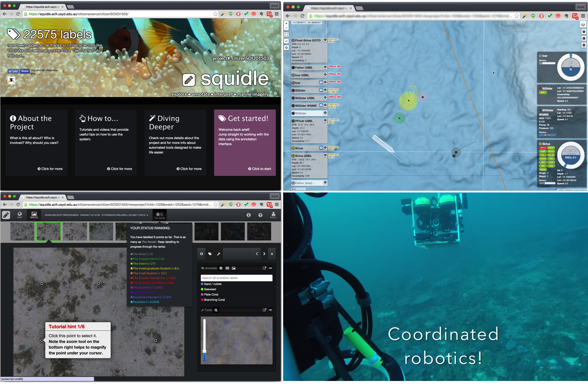Open the star rank tab showing 6
588x386 pixels.
(x=160, y=215)
